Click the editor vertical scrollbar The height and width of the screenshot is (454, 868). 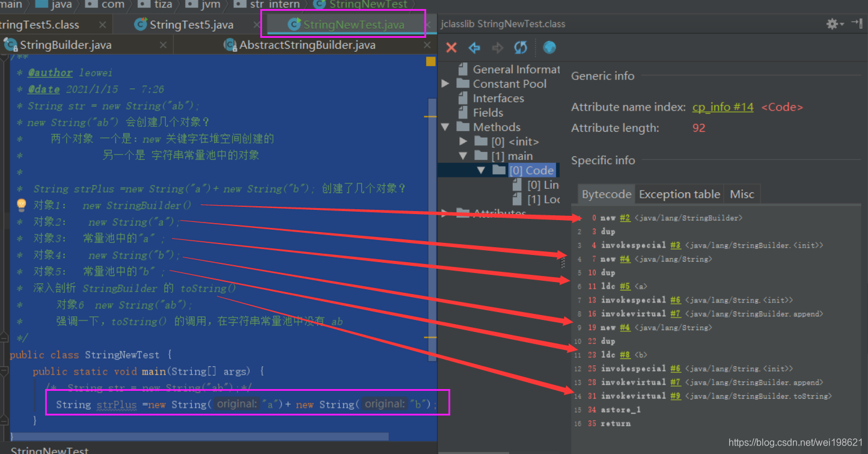pyautogui.click(x=432, y=229)
